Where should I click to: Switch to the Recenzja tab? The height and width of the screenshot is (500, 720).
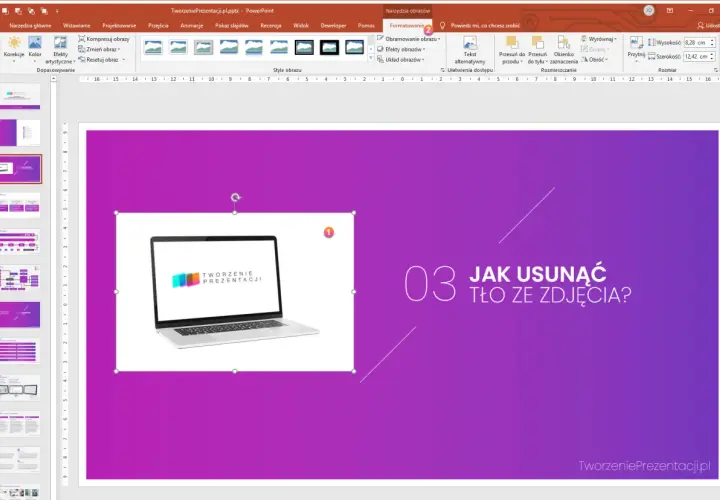(271, 26)
